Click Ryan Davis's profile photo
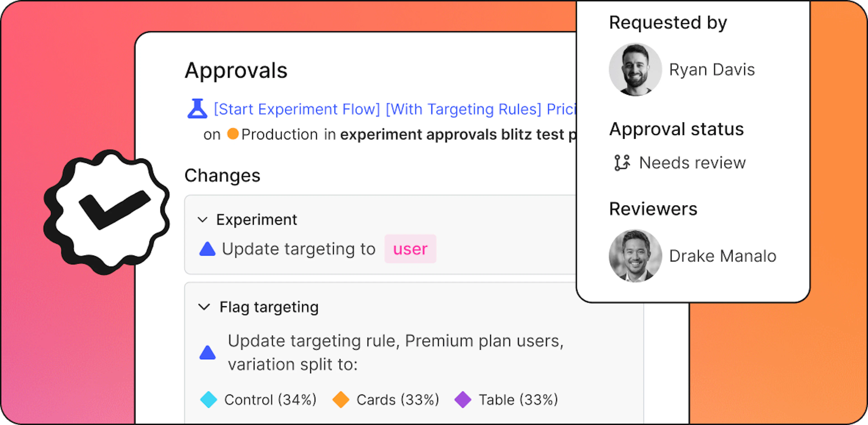Image resolution: width=868 pixels, height=425 pixels. 635,69
